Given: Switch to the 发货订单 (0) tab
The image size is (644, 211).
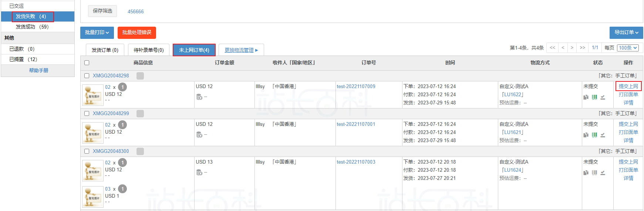Looking at the screenshot, I should click(x=105, y=50).
